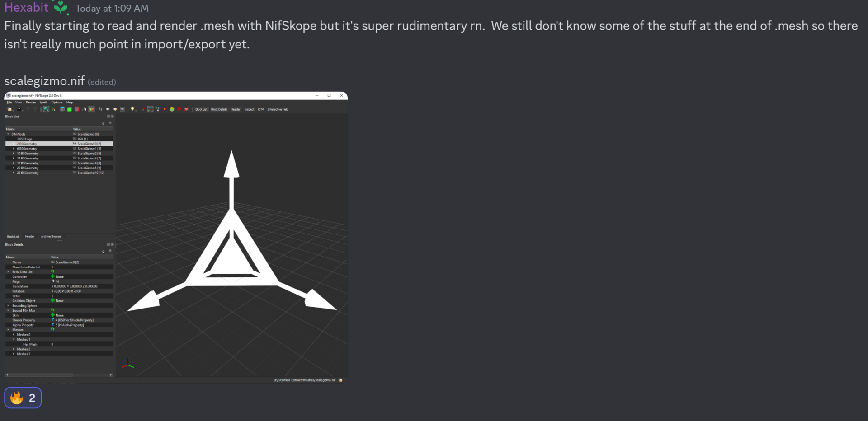Screen dimensions: 868x421
Task: Expand the Extra Data List row
Action: point(8,272)
